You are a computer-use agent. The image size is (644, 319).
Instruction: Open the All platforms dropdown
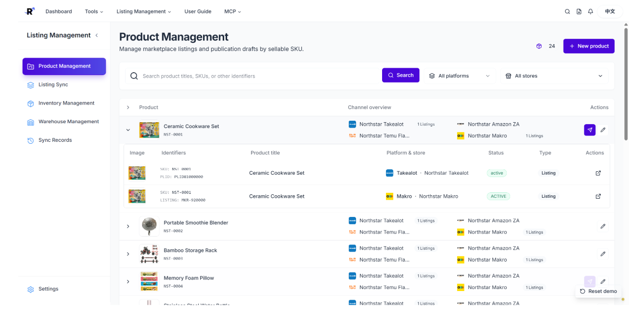[459, 76]
